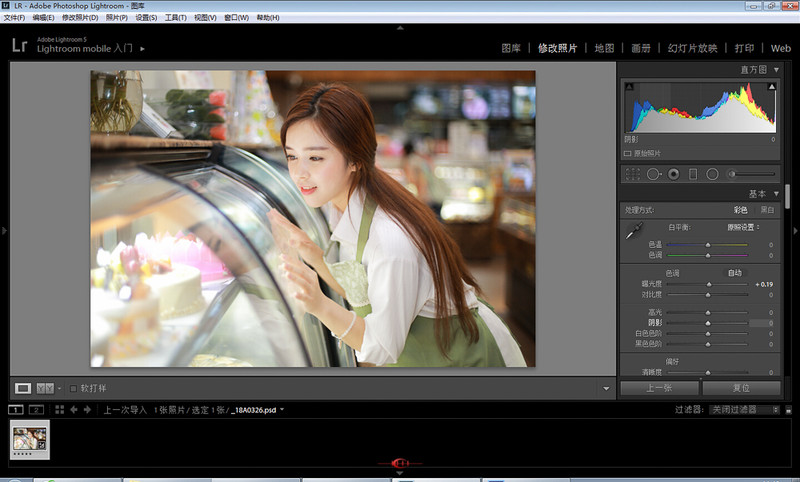Toggle the filter switch at filmstrip right
The width and height of the screenshot is (800, 482).
coord(788,410)
